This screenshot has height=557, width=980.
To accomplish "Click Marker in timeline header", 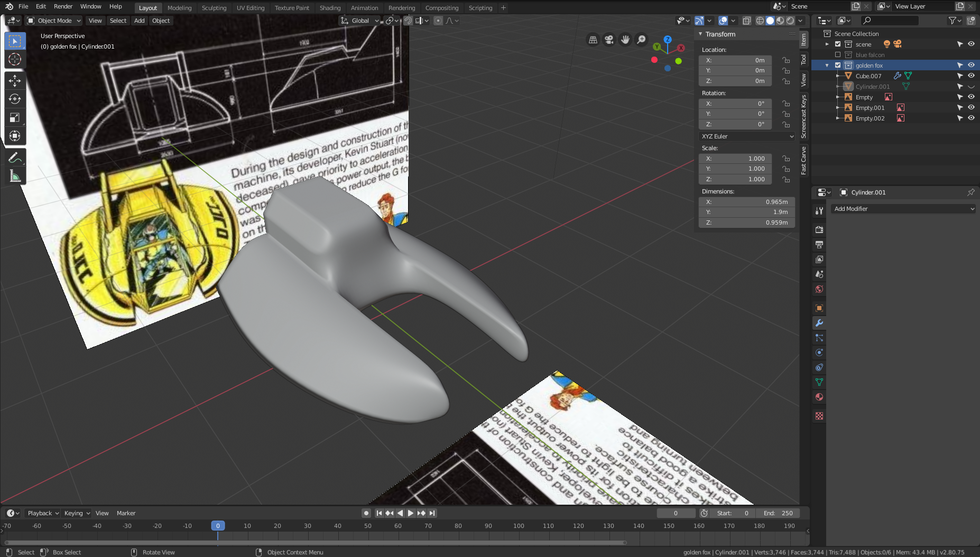I will pos(126,513).
